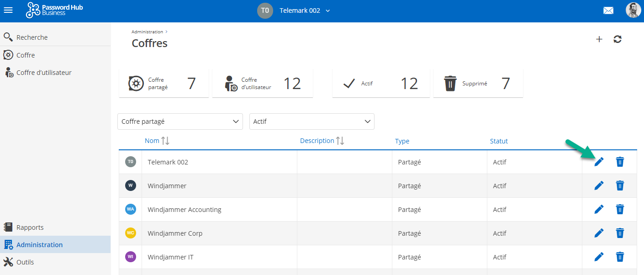The height and width of the screenshot is (275, 644).
Task: Open Rapports in the sidebar
Action: click(x=30, y=227)
